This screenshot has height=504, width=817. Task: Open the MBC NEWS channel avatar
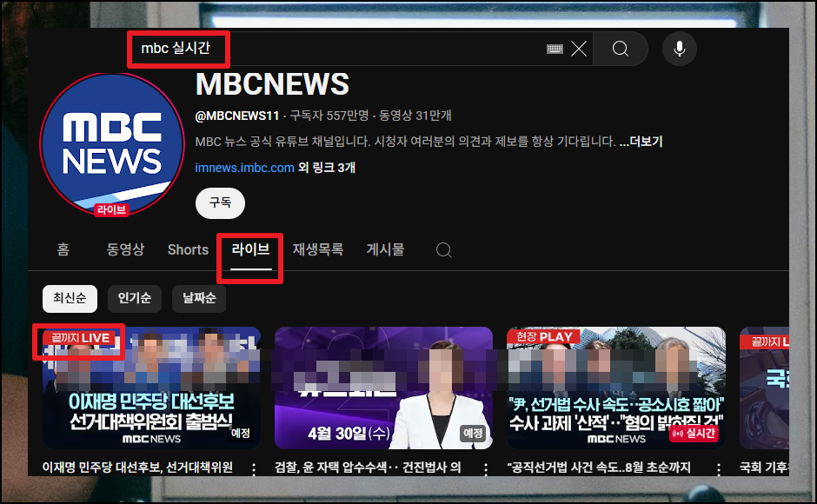(x=112, y=144)
